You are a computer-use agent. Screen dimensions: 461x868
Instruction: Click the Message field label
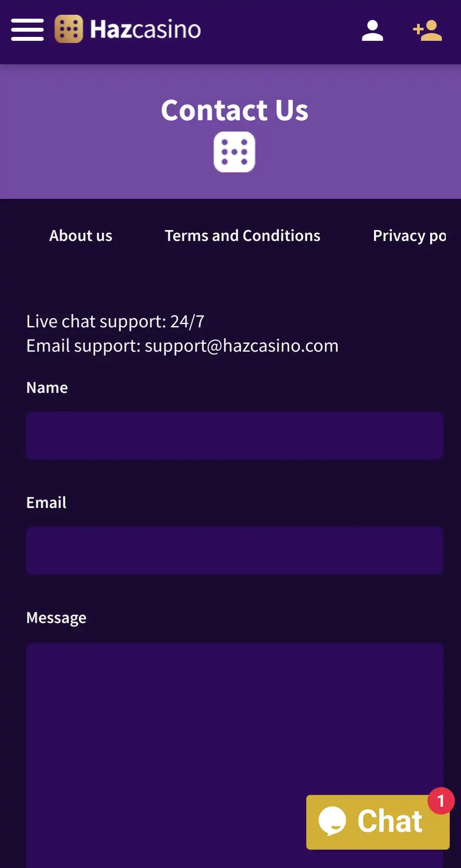(56, 618)
